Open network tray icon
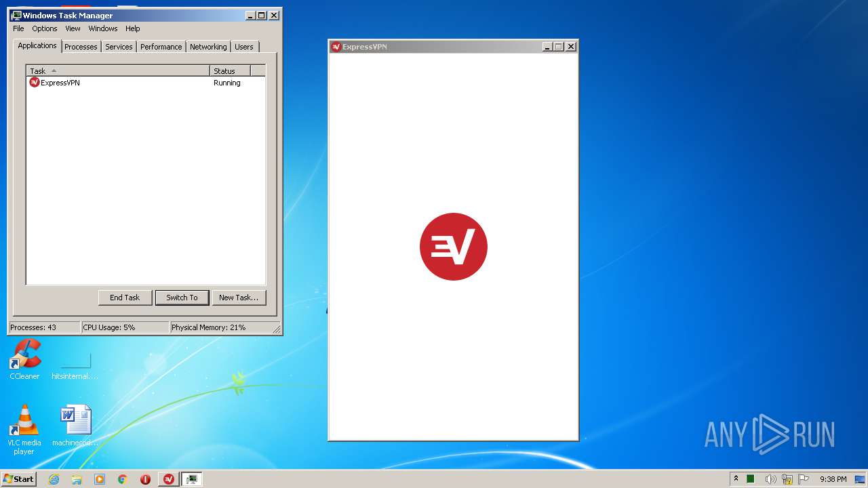 787,479
